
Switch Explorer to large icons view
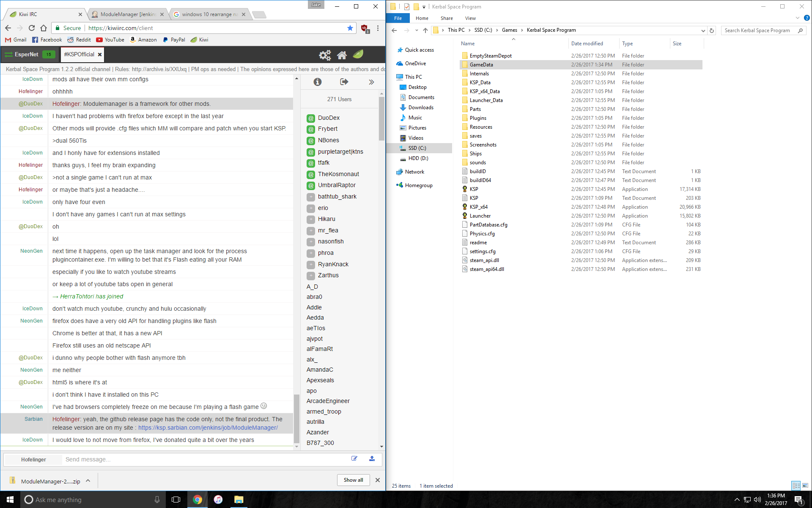pos(805,486)
